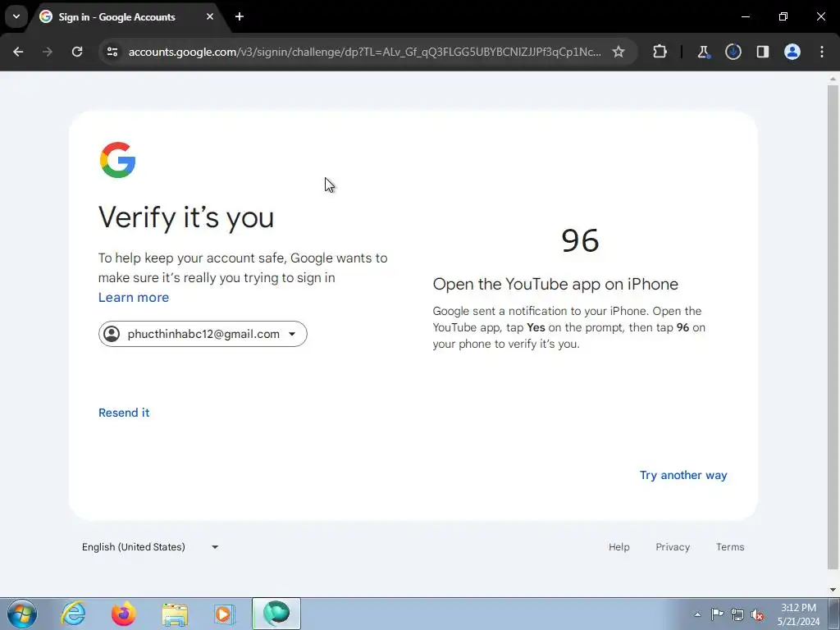Launch Internet Explorer from taskbar
840x630 pixels.
pyautogui.click(x=73, y=614)
